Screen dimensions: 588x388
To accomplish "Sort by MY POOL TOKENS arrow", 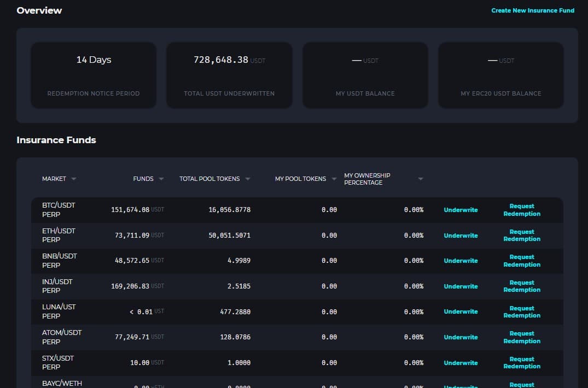I will 334,179.
